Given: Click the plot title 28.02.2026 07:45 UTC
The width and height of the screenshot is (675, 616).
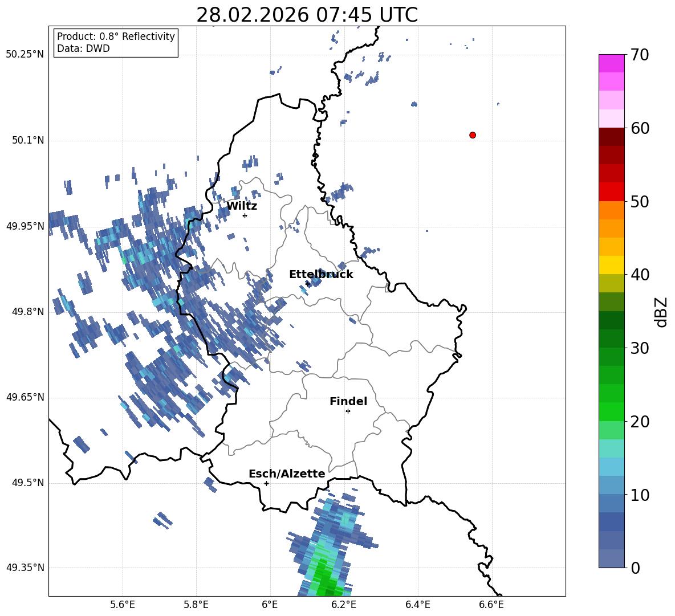Looking at the screenshot, I should (x=307, y=15).
